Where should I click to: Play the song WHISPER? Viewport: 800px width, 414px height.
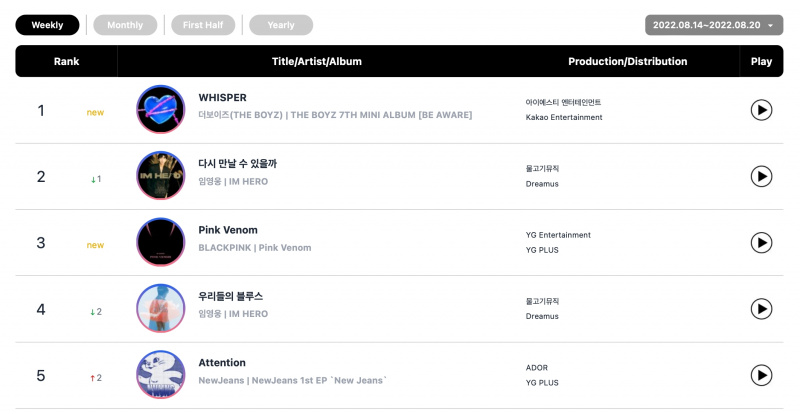[761, 110]
